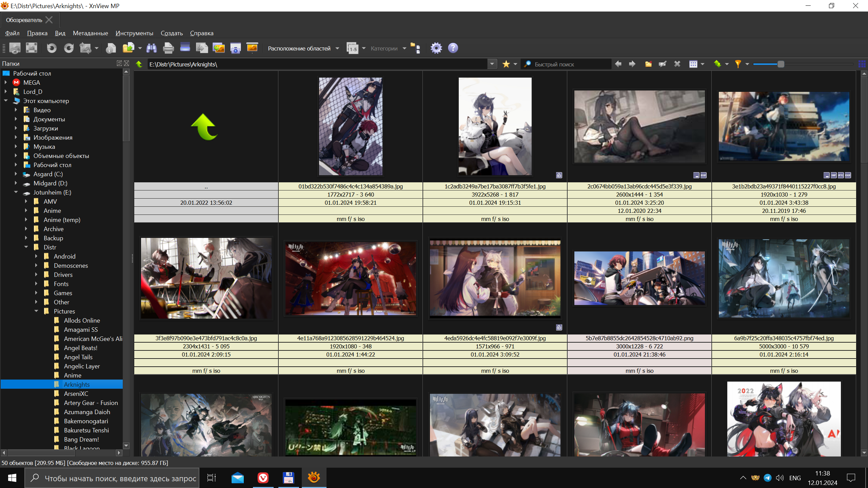Open the Метаданные menu
The height and width of the screenshot is (488, 868).
pyautogui.click(x=90, y=33)
